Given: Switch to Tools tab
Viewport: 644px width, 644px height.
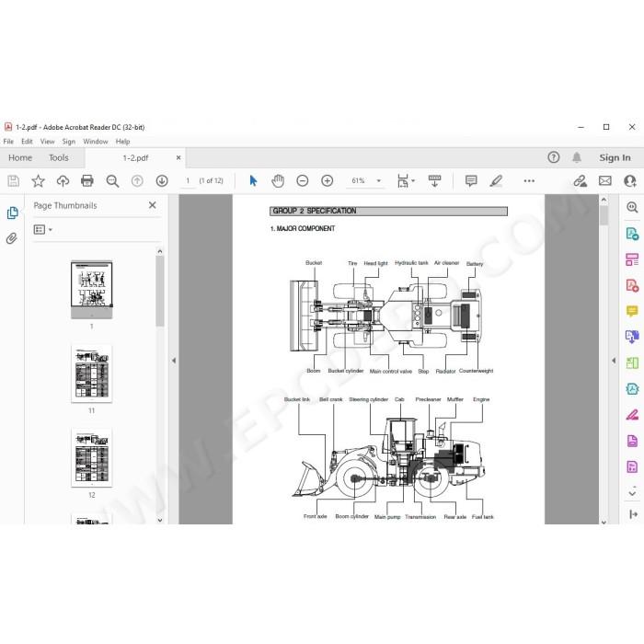Looking at the screenshot, I should click(59, 157).
